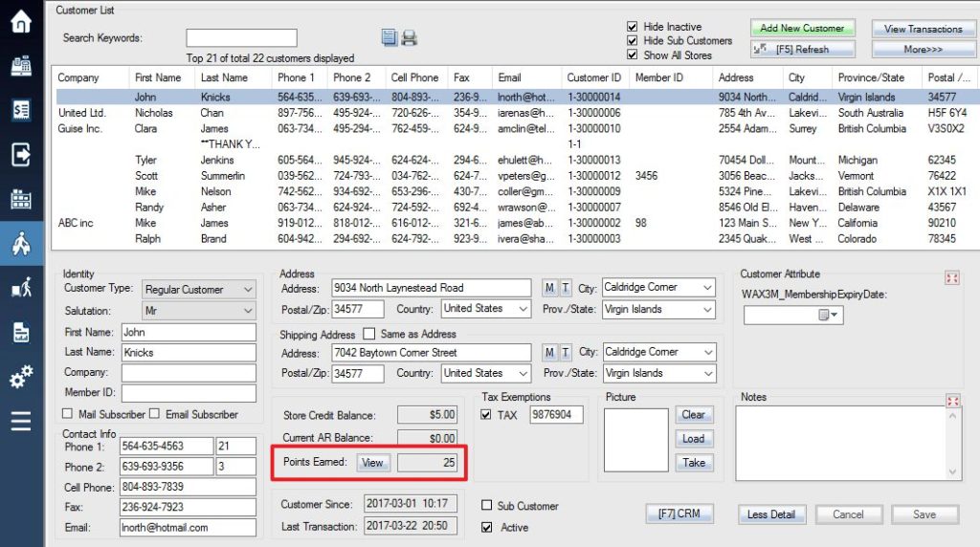Open the Customers icon in sidebar

(21, 243)
